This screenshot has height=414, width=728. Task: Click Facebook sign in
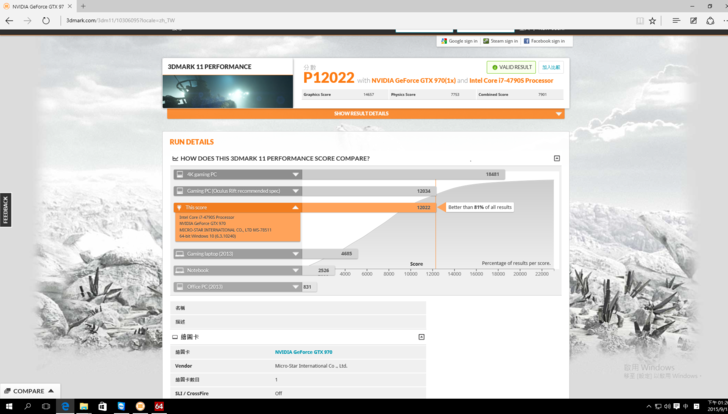[x=544, y=41]
